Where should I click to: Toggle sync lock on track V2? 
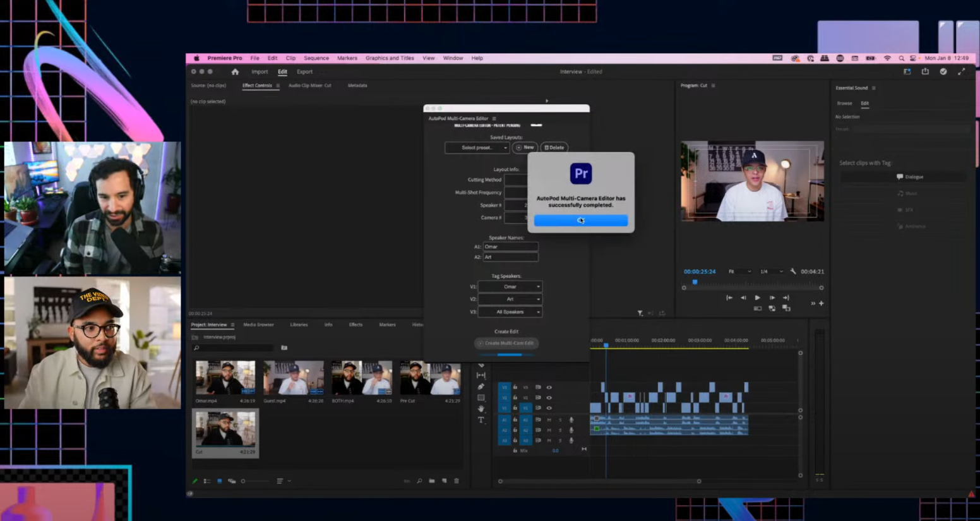538,398
